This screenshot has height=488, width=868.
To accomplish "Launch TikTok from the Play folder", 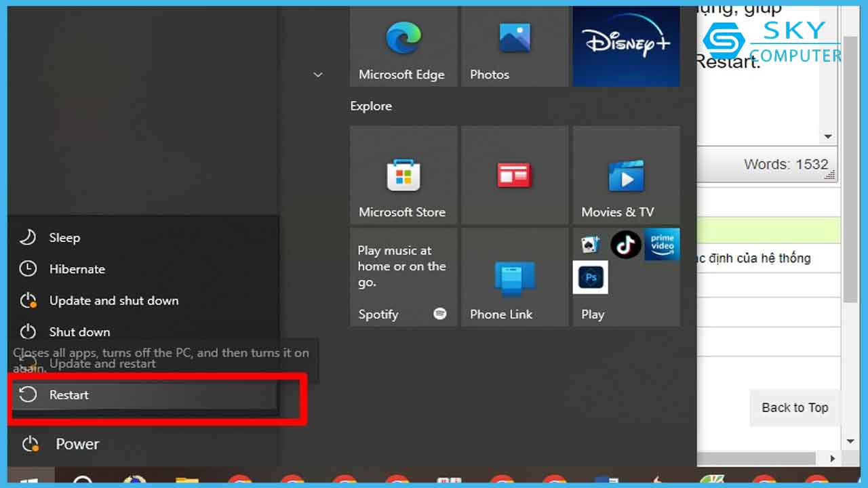I will click(x=626, y=245).
